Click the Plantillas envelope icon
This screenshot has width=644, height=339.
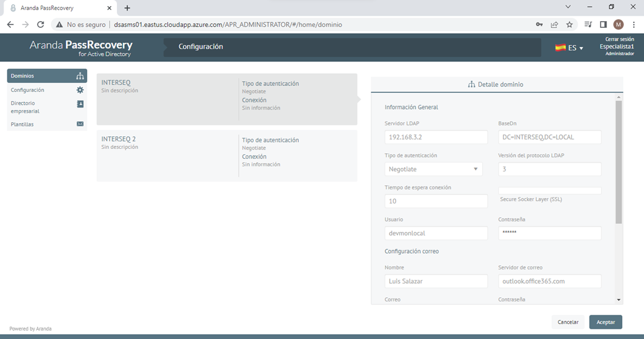click(80, 124)
